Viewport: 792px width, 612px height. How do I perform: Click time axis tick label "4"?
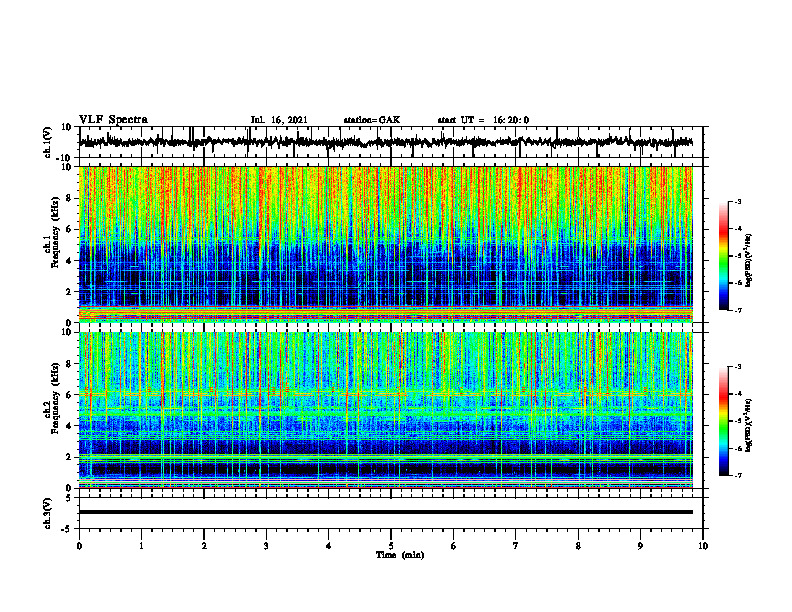(x=329, y=546)
